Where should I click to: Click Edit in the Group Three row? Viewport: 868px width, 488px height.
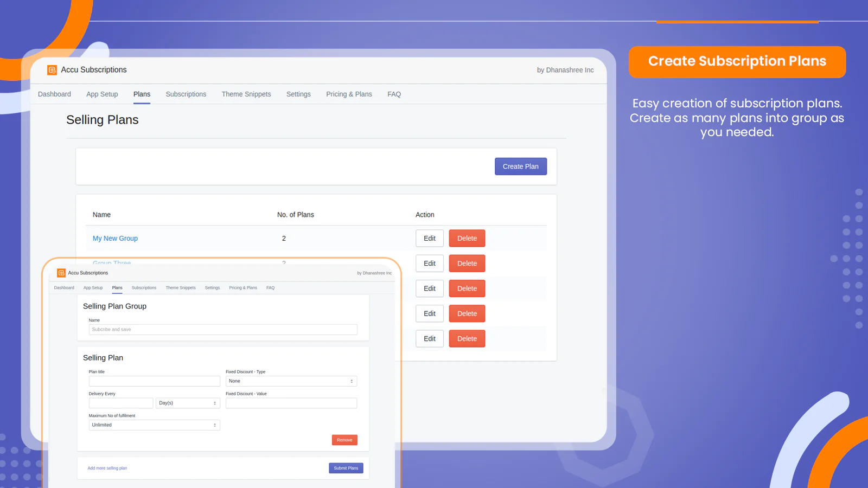[430, 264]
